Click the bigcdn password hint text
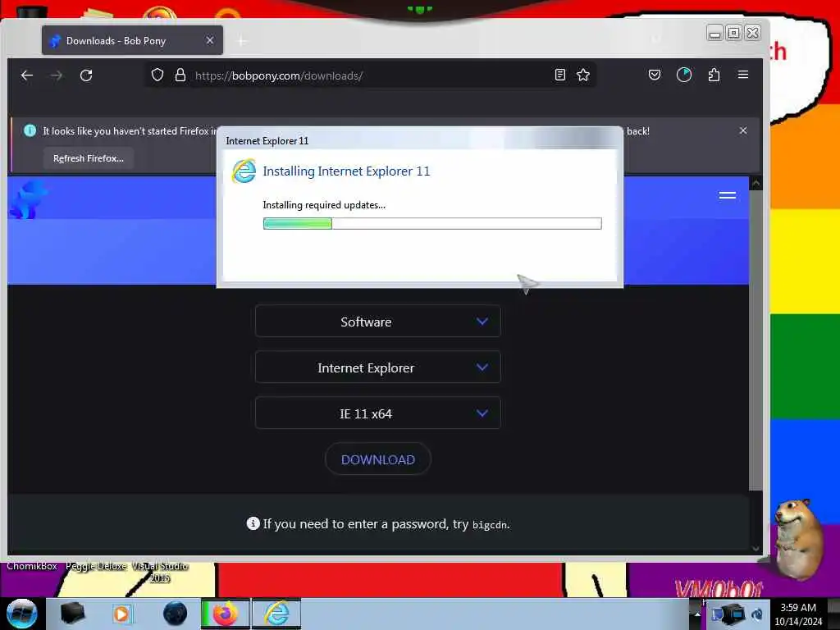The image size is (840, 630). click(x=490, y=525)
